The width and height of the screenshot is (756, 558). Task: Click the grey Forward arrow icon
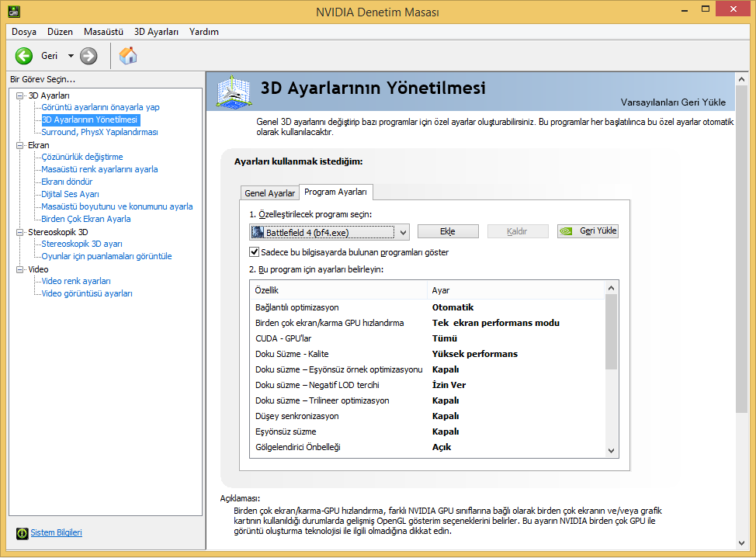[x=88, y=56]
